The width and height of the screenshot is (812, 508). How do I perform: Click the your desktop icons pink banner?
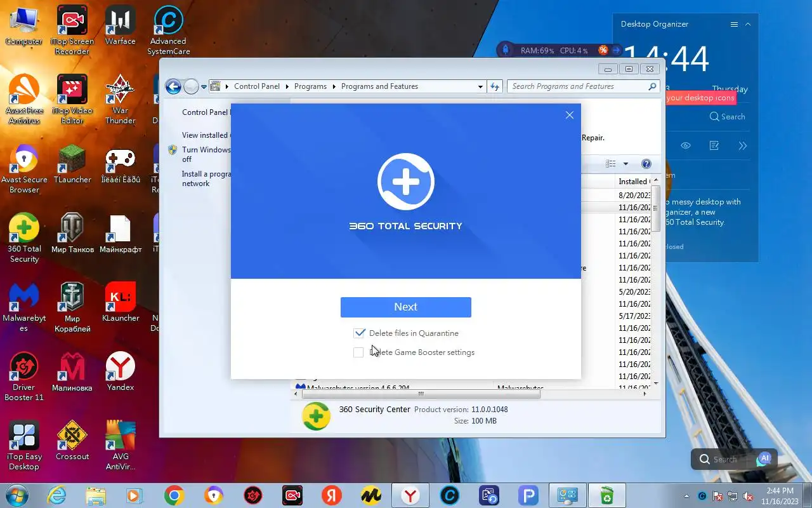pos(700,98)
